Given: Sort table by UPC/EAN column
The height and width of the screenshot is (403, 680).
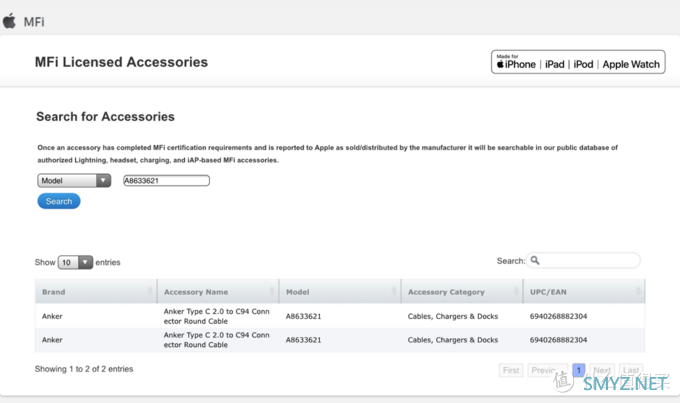Looking at the screenshot, I should 584,292.
